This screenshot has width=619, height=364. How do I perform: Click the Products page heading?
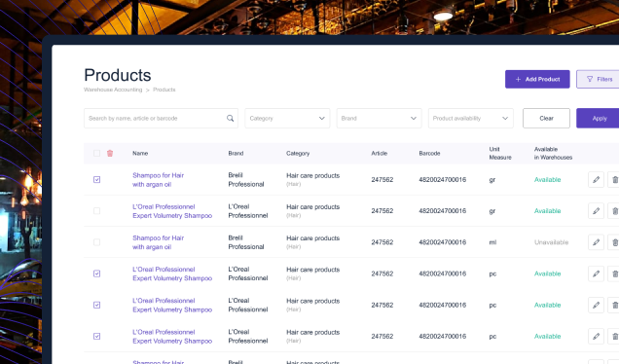pyautogui.click(x=118, y=75)
